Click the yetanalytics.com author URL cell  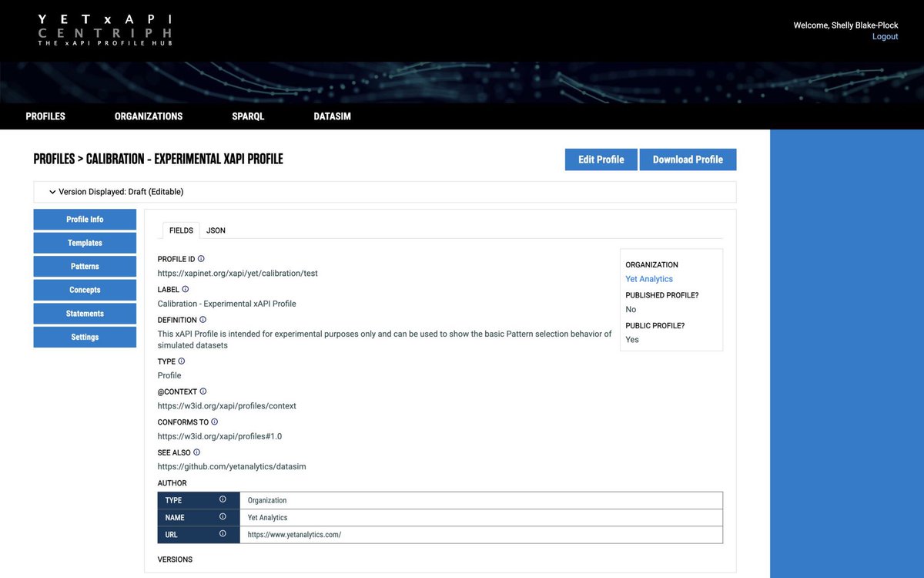pyautogui.click(x=481, y=535)
